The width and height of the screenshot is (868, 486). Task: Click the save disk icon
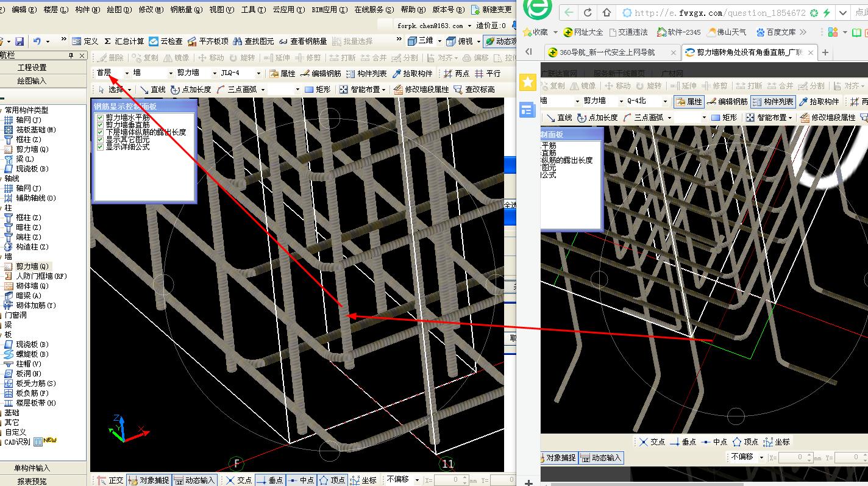20,41
